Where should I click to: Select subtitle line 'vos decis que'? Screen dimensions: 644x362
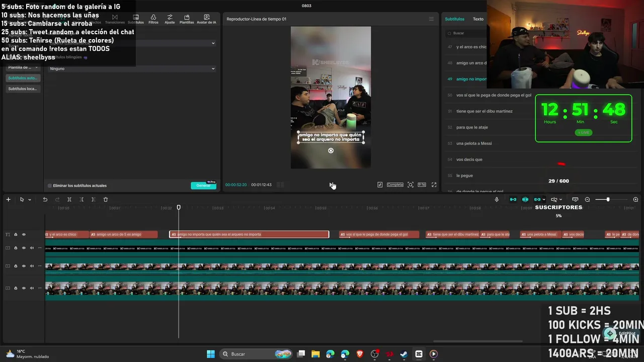[469, 159]
